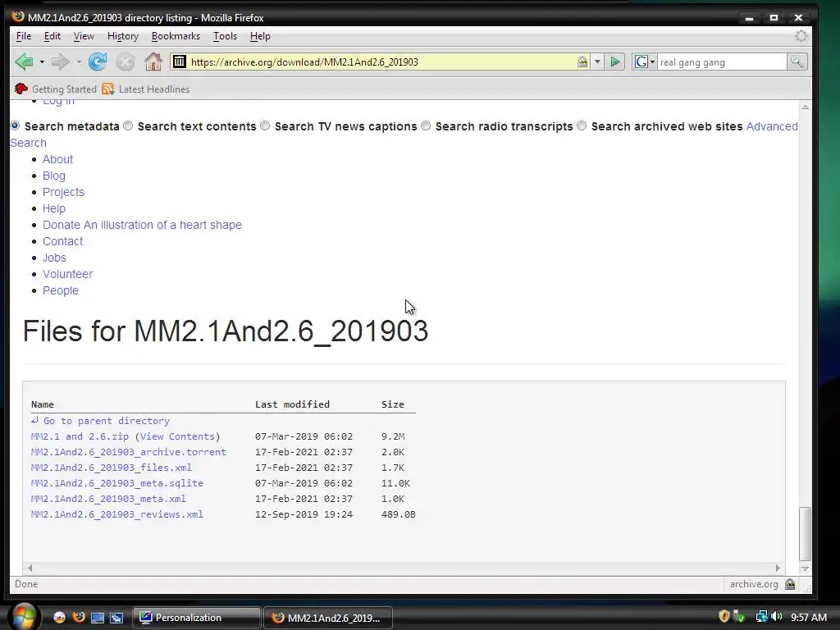The width and height of the screenshot is (840, 630).
Task: Click the security shield tray icon
Action: [724, 617]
